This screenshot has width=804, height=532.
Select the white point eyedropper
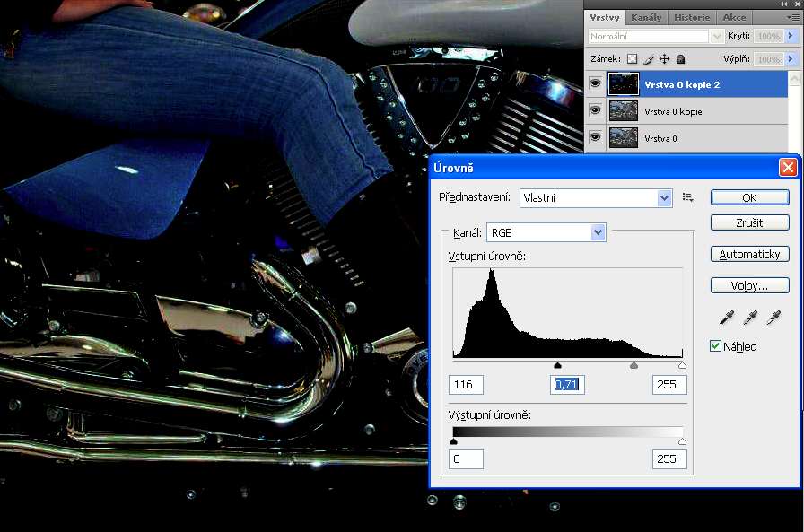tap(773, 317)
